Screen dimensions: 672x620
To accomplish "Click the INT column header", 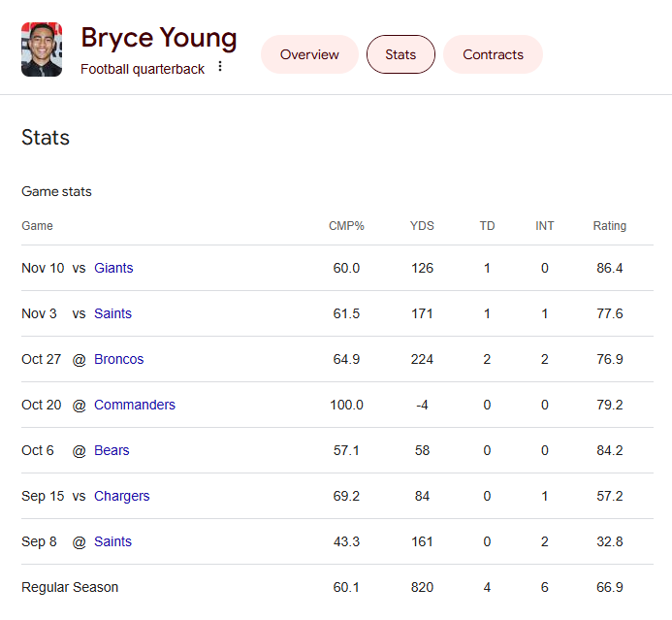I will [545, 226].
